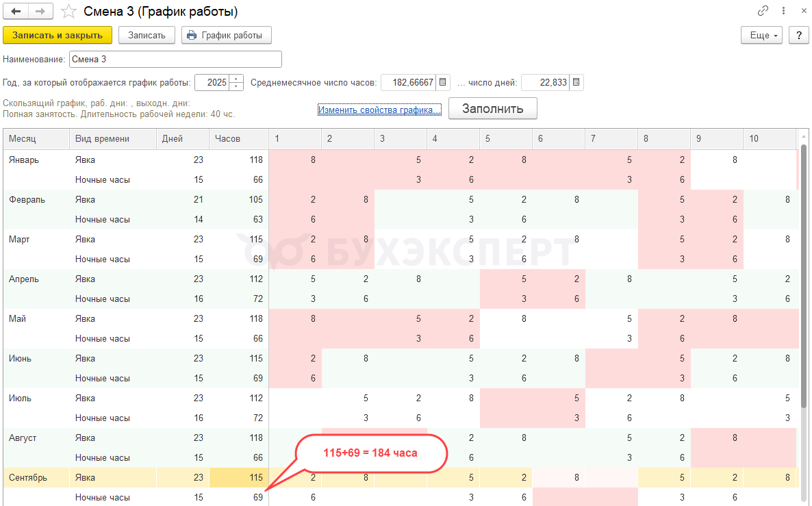Decrease the schedule year with down stepper
Image resolution: width=812 pixels, height=506 pixels.
[237, 87]
